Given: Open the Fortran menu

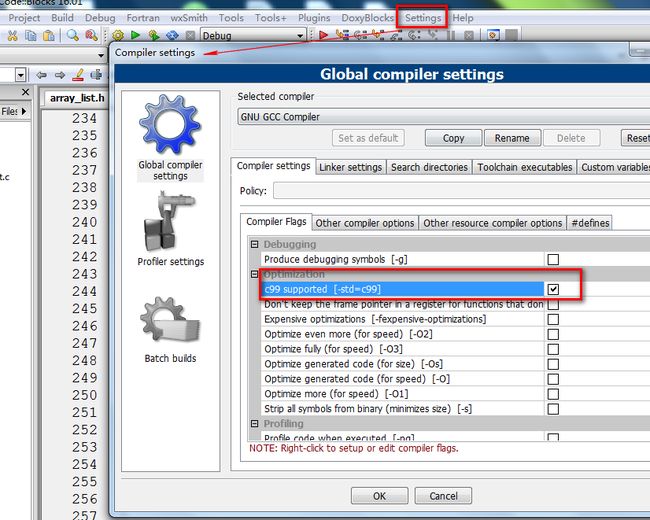Looking at the screenshot, I should click(143, 18).
